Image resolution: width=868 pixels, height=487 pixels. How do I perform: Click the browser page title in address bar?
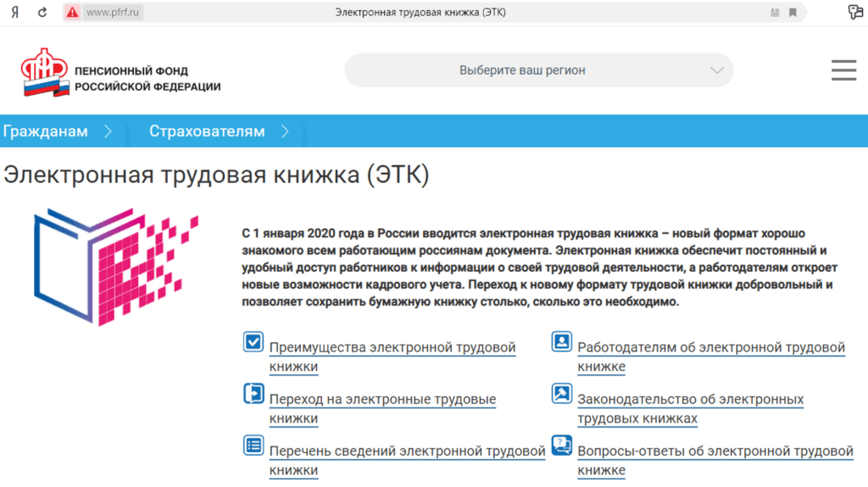click(420, 12)
